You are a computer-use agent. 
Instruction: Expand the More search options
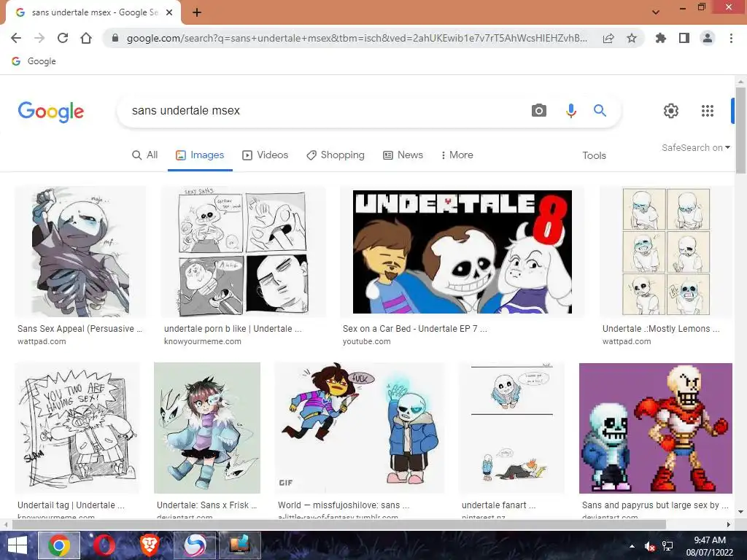[x=457, y=155]
